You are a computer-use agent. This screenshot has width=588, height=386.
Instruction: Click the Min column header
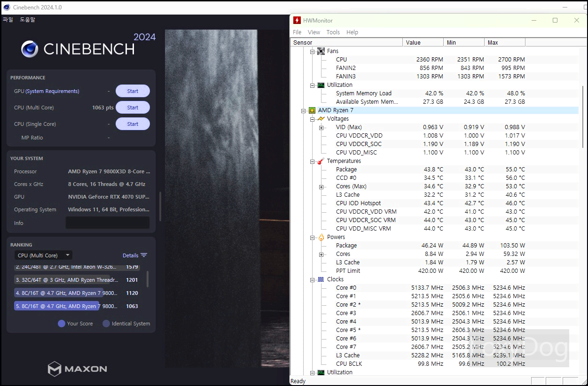[x=464, y=42]
